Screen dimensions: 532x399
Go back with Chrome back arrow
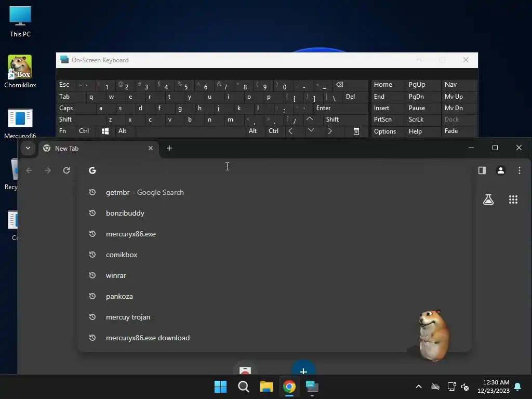tap(29, 170)
